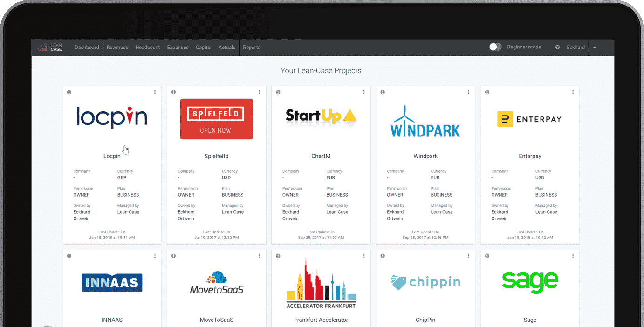Click info icon on Sage card
Screen dimensions: 644x327
point(487,256)
